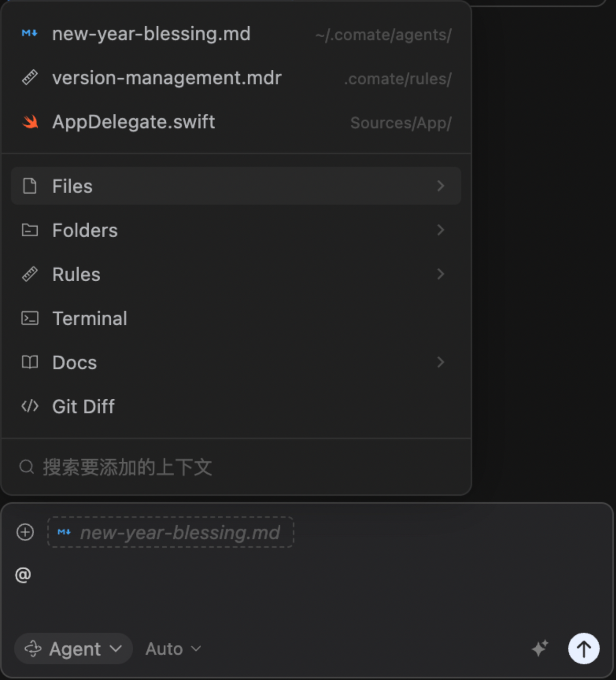The height and width of the screenshot is (680, 616).
Task: Click the Swift icon beside AppDelegate.swift
Action: tap(30, 122)
